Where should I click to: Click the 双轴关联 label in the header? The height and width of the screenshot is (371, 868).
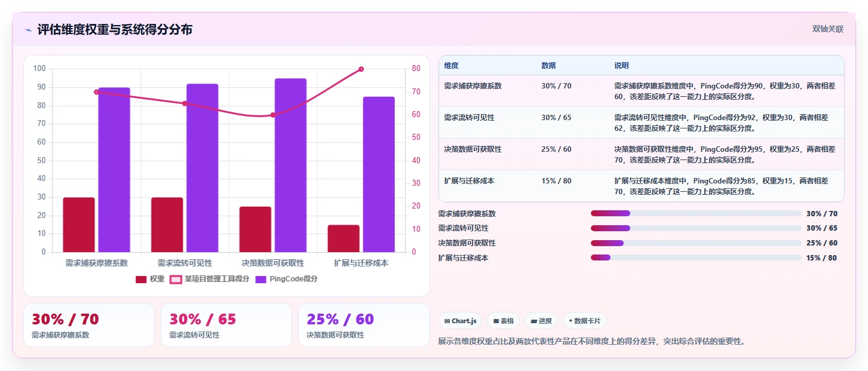coord(827,29)
